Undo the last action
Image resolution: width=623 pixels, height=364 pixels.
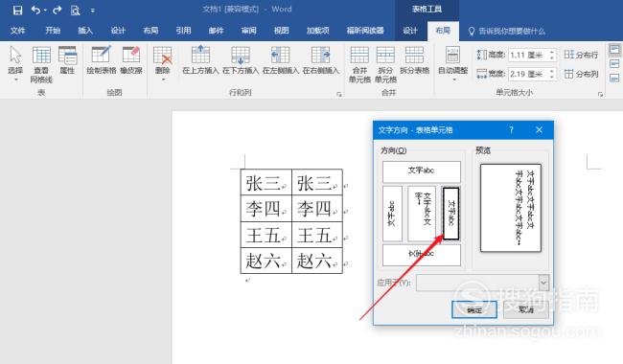click(x=35, y=10)
